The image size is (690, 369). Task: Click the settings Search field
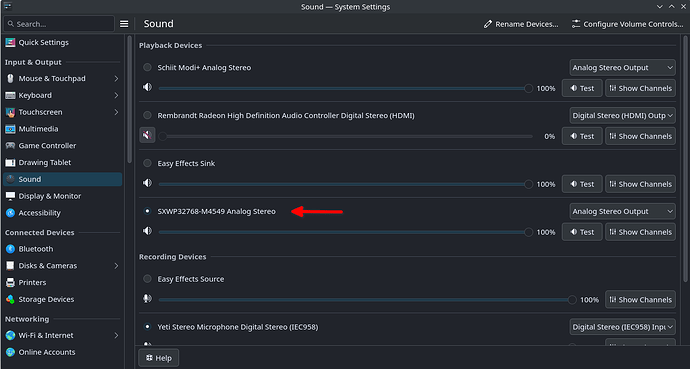pos(59,24)
